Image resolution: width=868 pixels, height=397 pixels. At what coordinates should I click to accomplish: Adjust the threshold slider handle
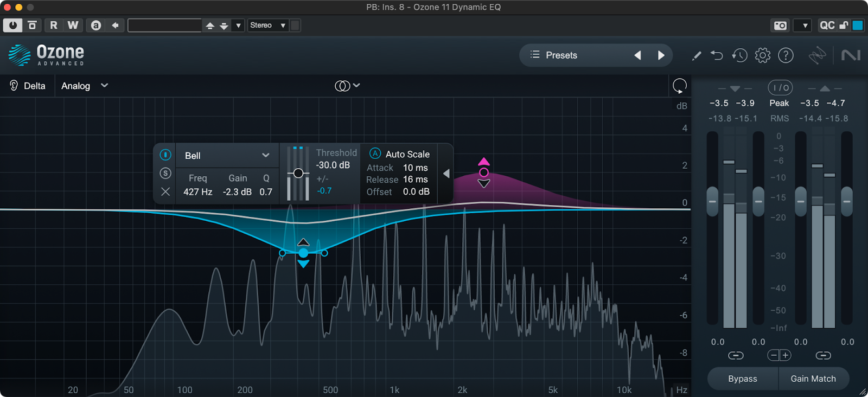coord(298,173)
